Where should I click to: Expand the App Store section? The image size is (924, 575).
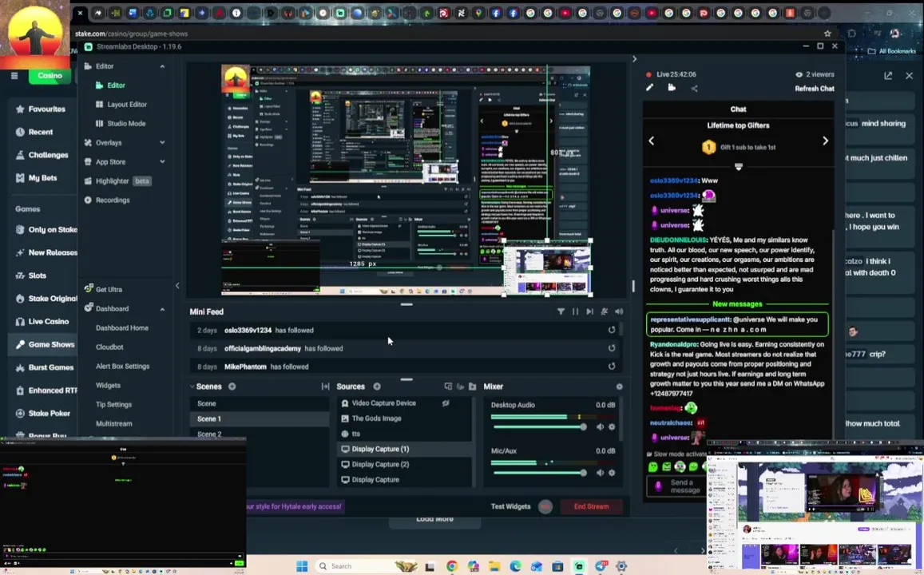(x=162, y=162)
